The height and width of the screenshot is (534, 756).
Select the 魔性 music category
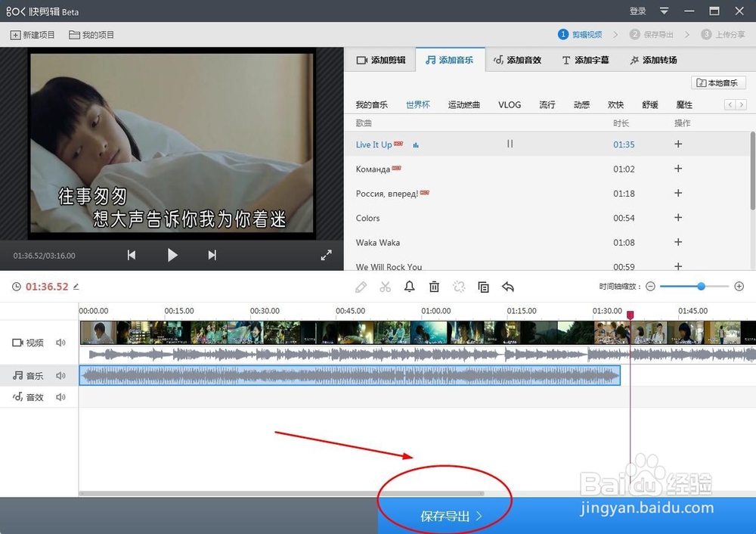pyautogui.click(x=684, y=104)
